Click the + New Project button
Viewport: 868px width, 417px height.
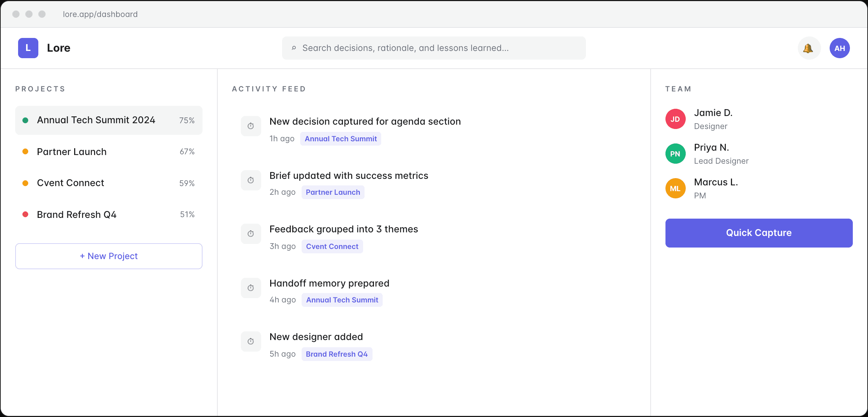[x=109, y=256]
